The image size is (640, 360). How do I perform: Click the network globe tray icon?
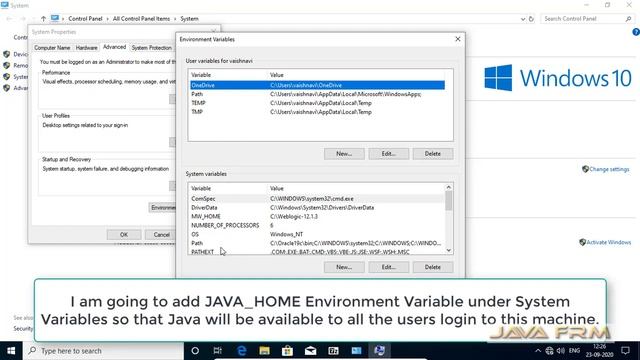pos(549,351)
